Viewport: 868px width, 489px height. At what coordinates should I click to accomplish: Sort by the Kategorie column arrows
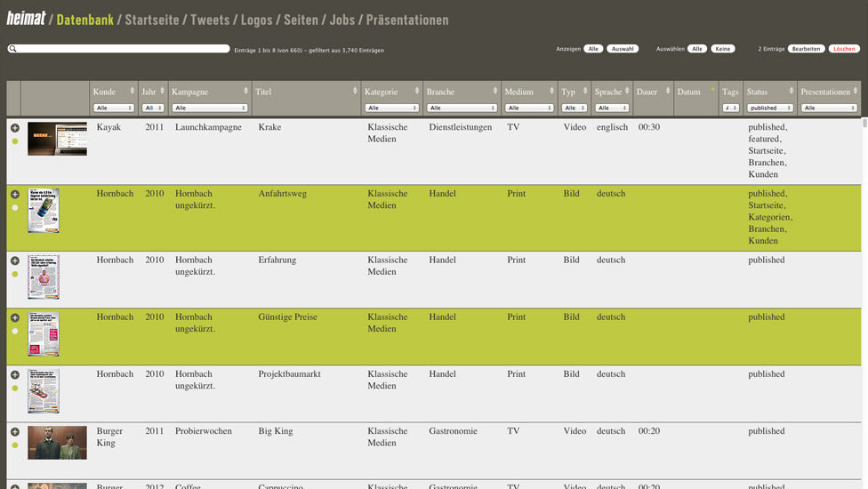417,91
